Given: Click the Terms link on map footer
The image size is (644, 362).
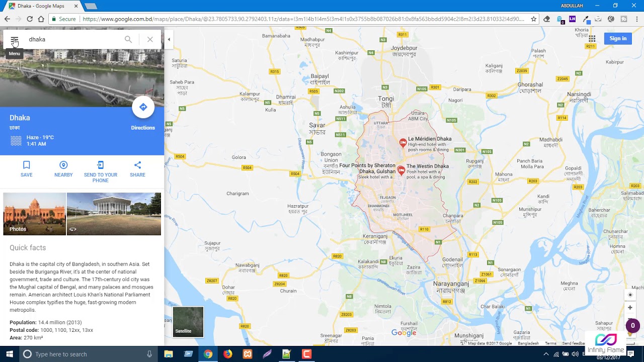Looking at the screenshot, I should click(x=550, y=343).
